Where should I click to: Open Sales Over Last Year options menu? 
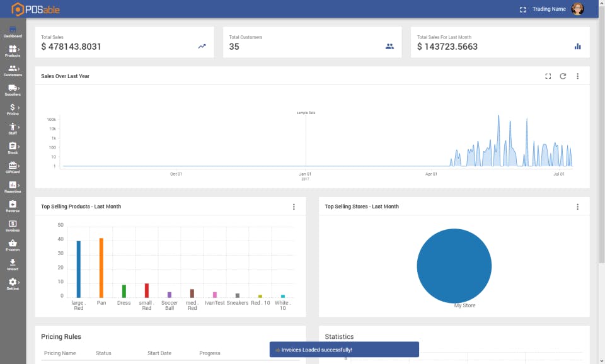(578, 76)
